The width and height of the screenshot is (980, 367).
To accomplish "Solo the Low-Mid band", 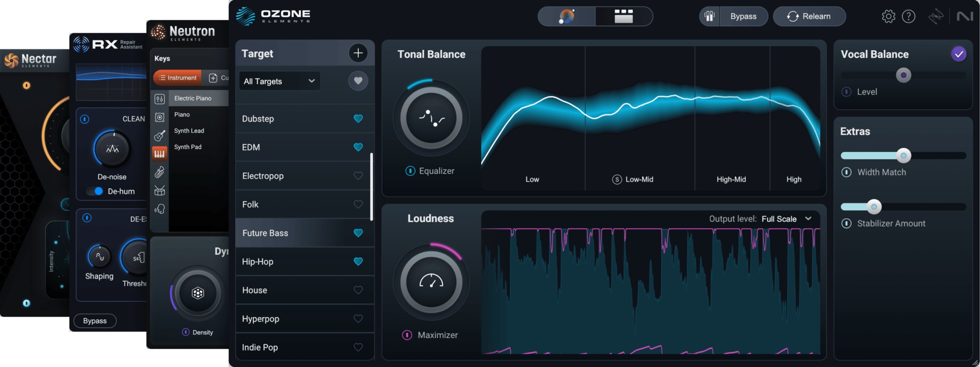I will (617, 180).
